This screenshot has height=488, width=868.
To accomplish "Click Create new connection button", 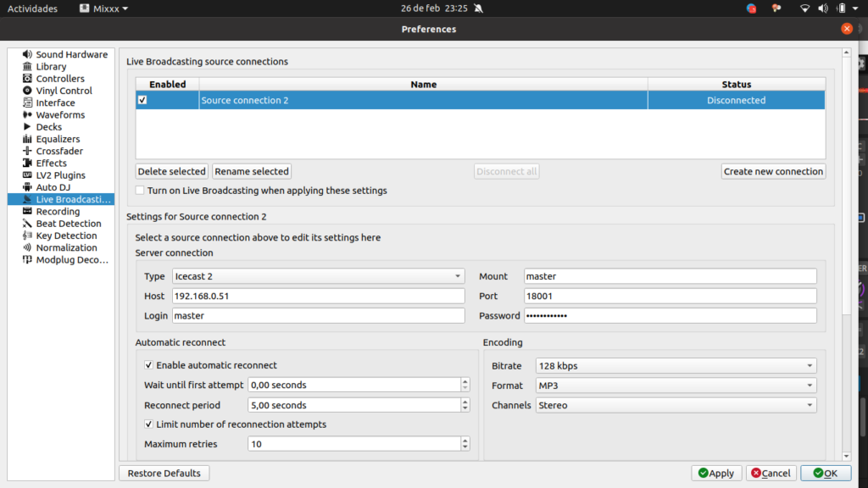I will click(x=773, y=171).
